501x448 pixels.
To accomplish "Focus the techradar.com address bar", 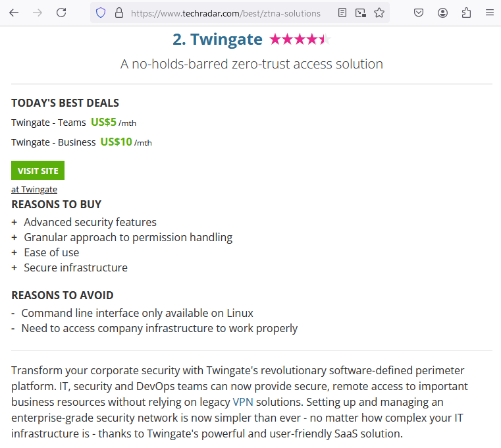I will 225,13.
